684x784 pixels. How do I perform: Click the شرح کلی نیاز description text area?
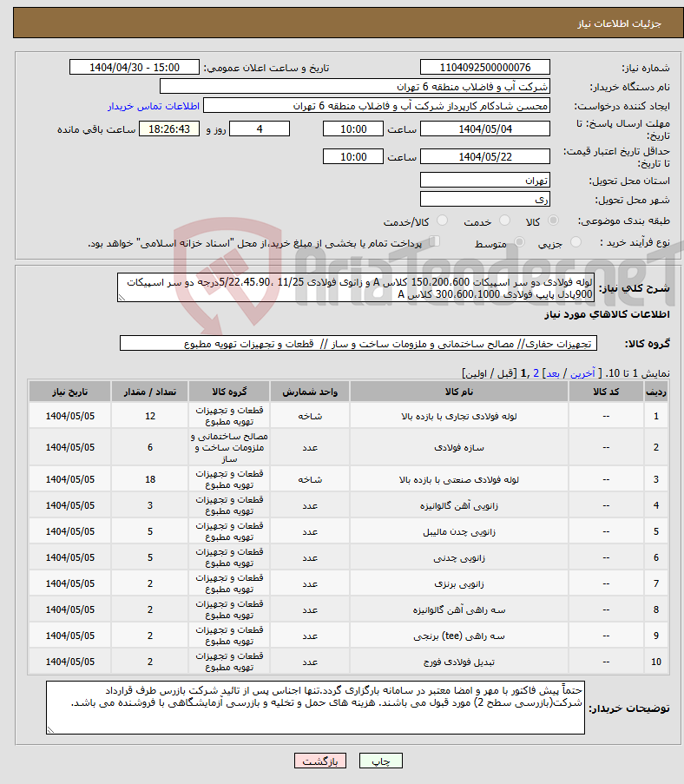(356, 287)
